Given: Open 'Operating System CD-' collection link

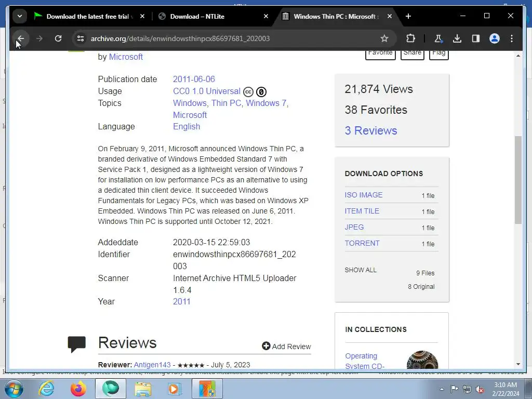Looking at the screenshot, I should (365, 361).
